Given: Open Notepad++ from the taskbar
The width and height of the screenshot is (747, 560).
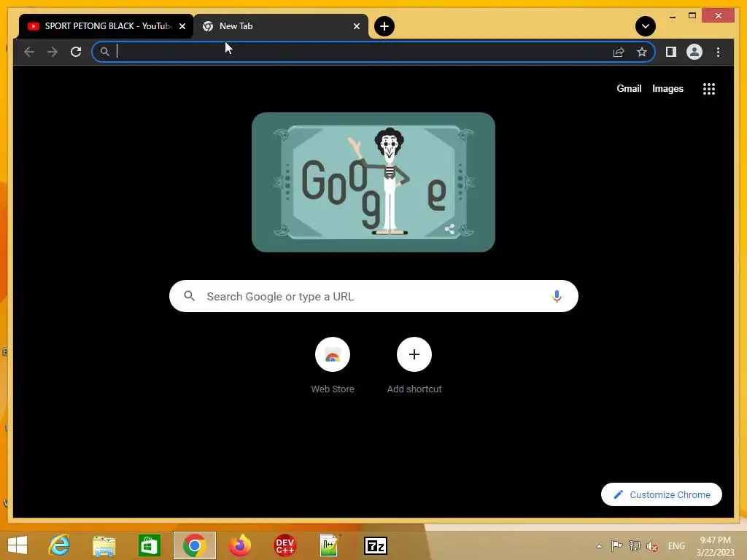Looking at the screenshot, I should pos(330,545).
